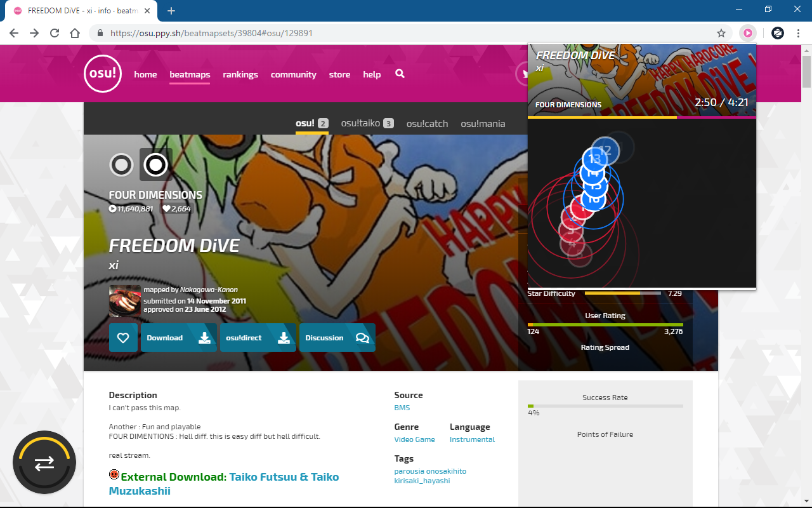812x508 pixels.
Task: Click the Video Game genre link
Action: click(x=414, y=439)
